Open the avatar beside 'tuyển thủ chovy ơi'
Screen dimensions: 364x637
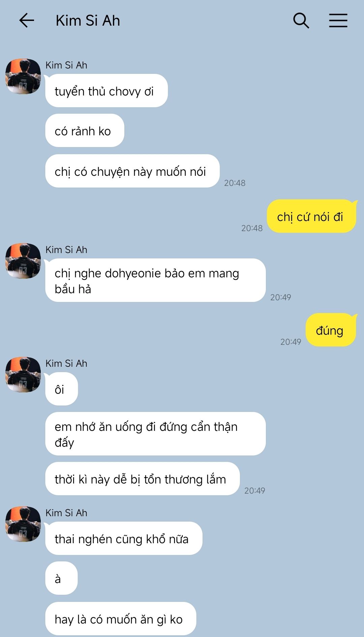click(x=23, y=76)
